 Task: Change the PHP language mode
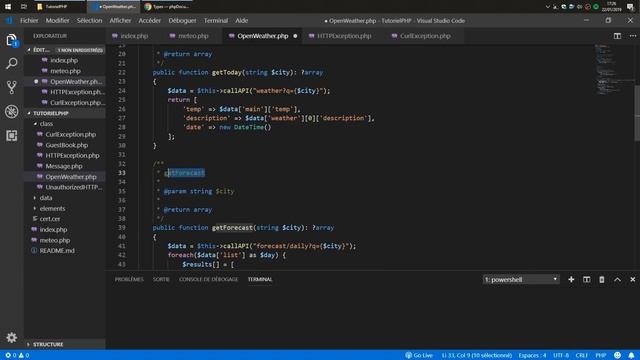coord(600,355)
